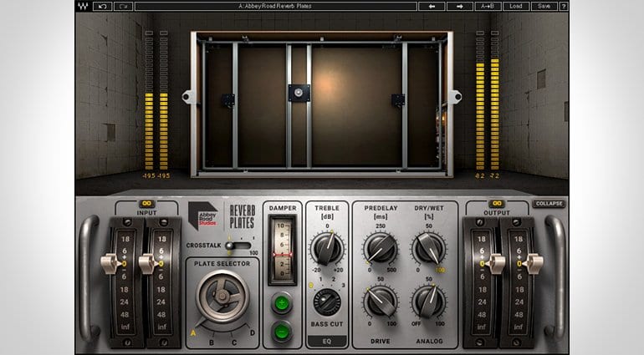Image resolution: width=644 pixels, height=355 pixels.
Task: Click the right plate pickup
Action: pos(397,100)
